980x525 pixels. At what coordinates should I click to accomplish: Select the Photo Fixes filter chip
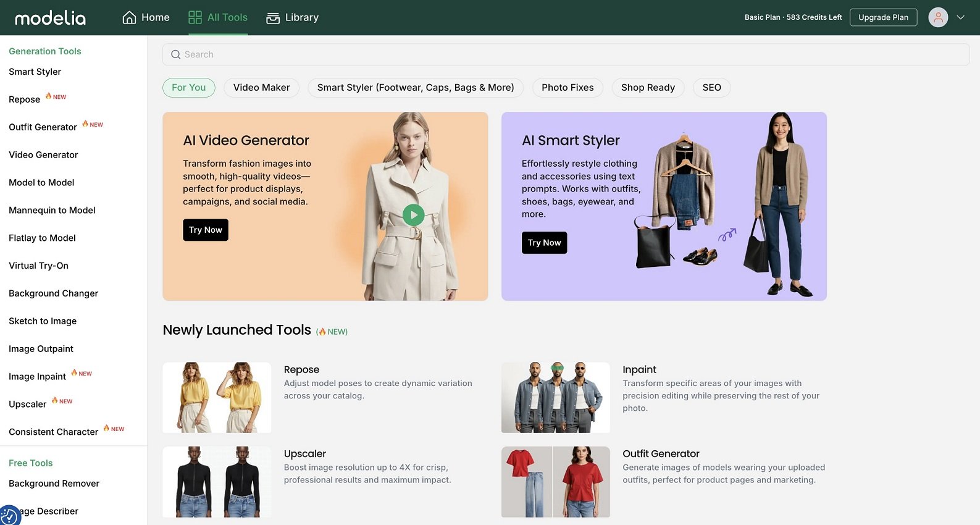coord(567,88)
